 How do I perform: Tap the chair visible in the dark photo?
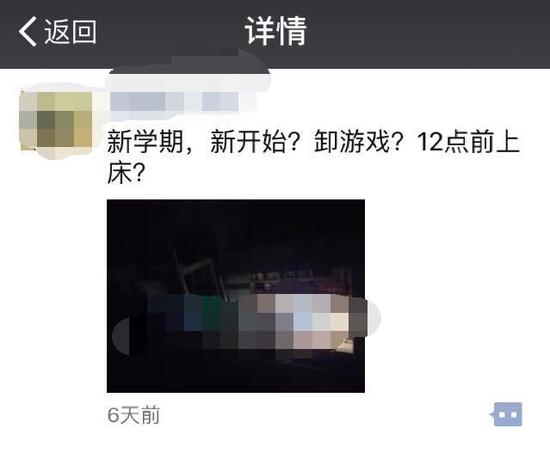click(x=199, y=278)
